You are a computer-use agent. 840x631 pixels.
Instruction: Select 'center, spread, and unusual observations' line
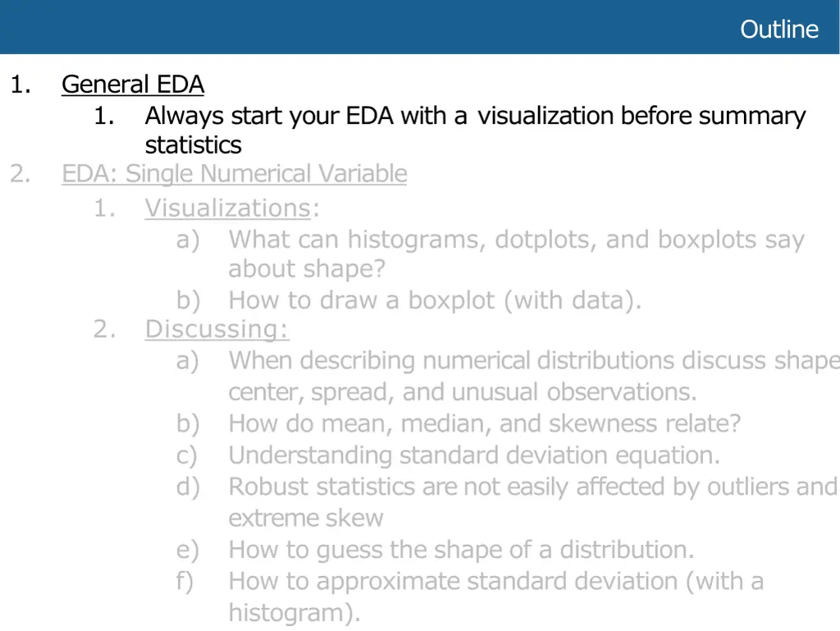tap(463, 392)
